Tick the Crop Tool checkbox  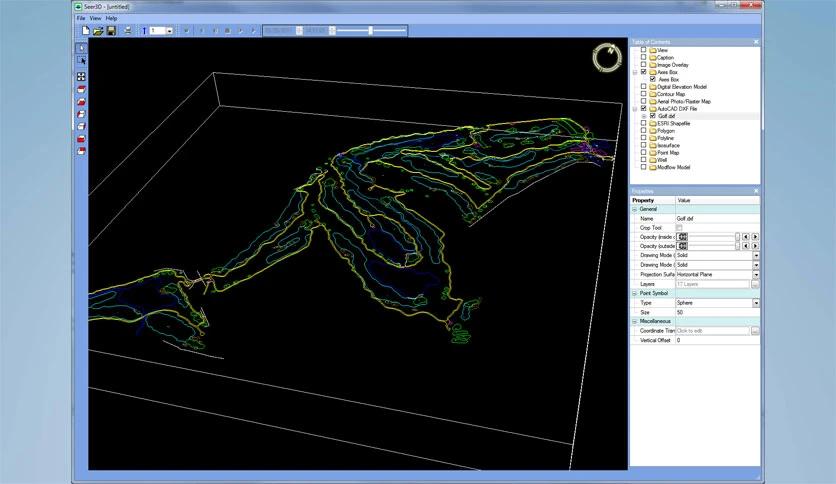pyautogui.click(x=680, y=227)
